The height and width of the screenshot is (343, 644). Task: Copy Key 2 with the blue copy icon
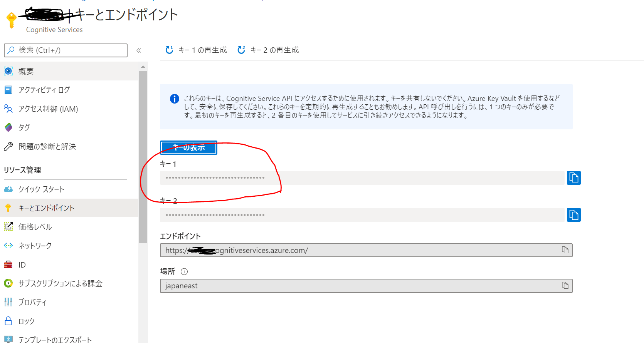573,215
